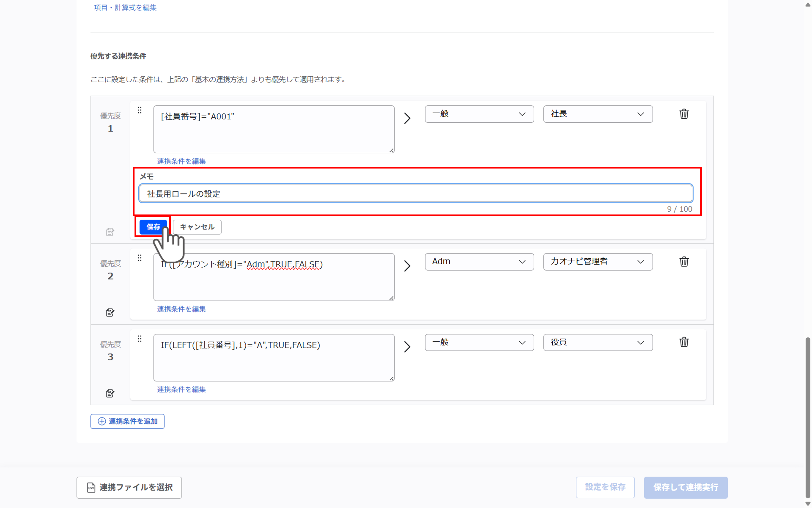Open memo icon for priority 2 condition
This screenshot has height=508, width=812.
110,312
